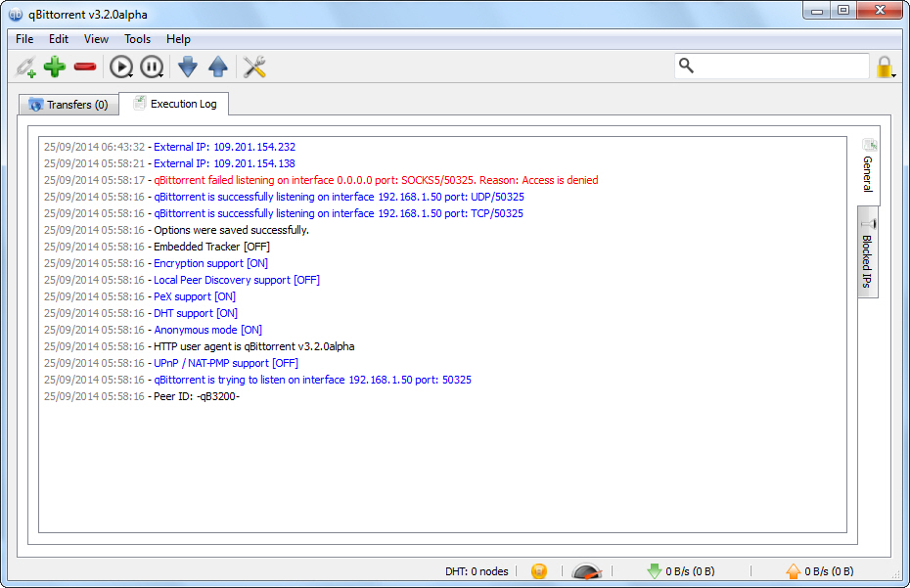910x588 pixels.
Task: Maximize the qBittorrent window
Action: (843, 11)
